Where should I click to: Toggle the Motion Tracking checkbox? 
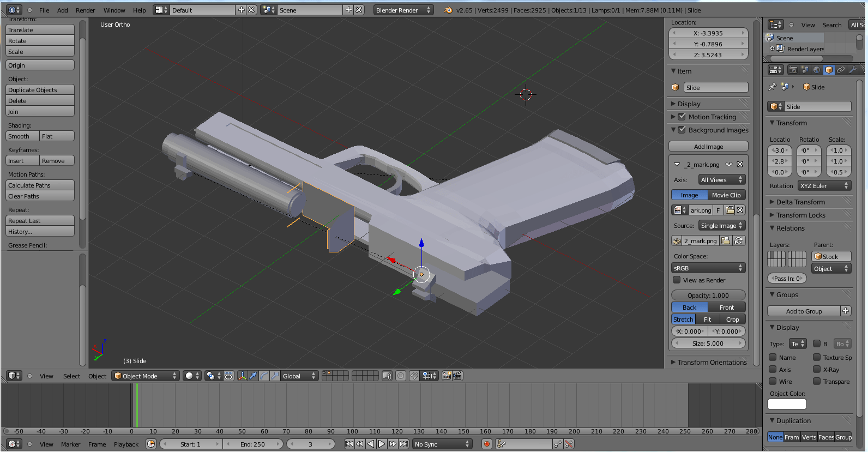click(x=682, y=116)
